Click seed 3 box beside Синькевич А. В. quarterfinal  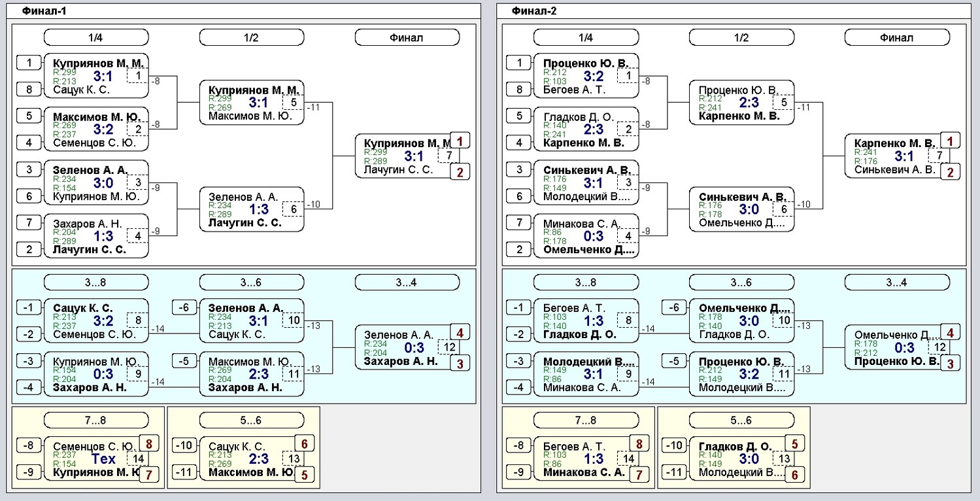[x=519, y=169]
